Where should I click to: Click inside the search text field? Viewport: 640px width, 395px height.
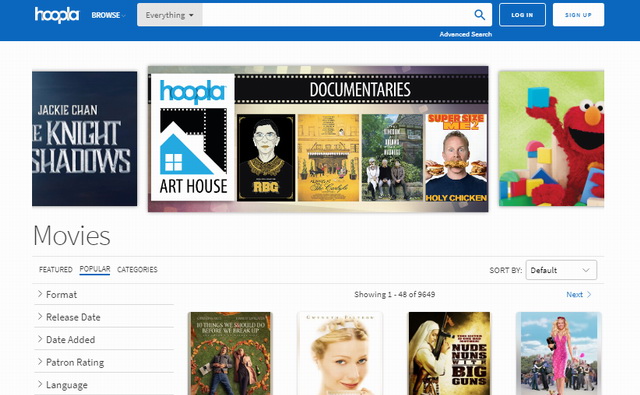coord(337,15)
